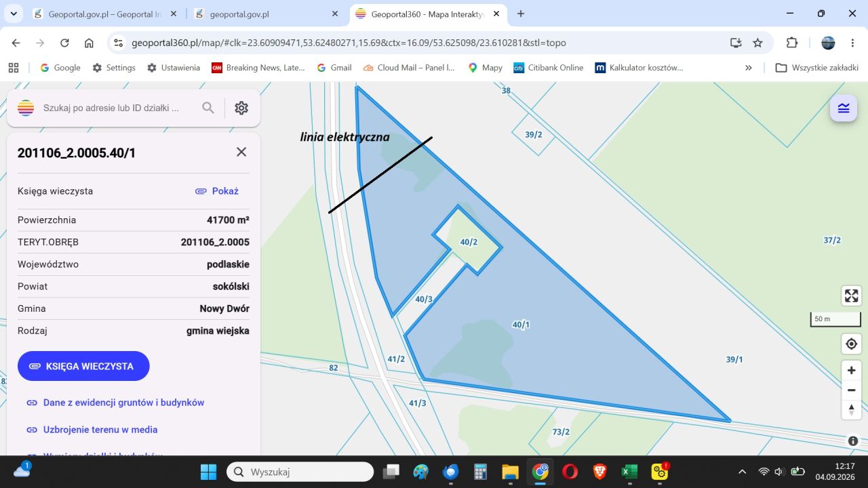Expand the tab search dropdown arrow

tap(14, 14)
